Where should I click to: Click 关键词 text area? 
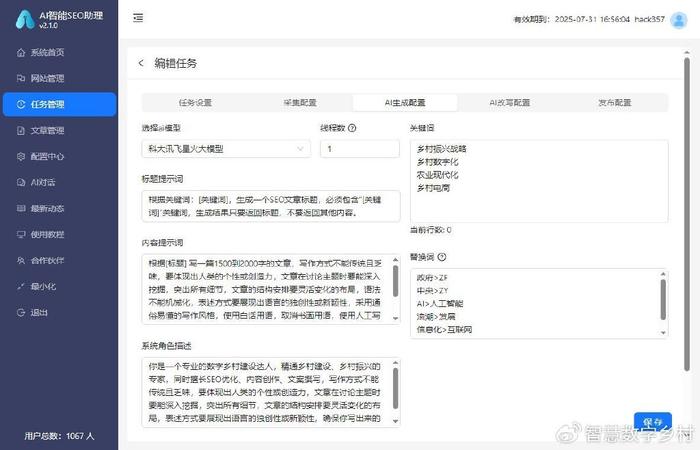tap(539, 181)
